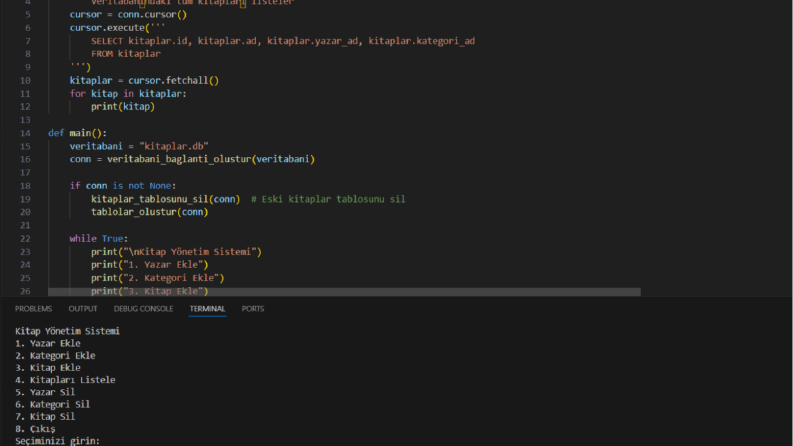Click the 'FROM kitaplar' SQL line
The image size is (793, 446).
coord(125,54)
